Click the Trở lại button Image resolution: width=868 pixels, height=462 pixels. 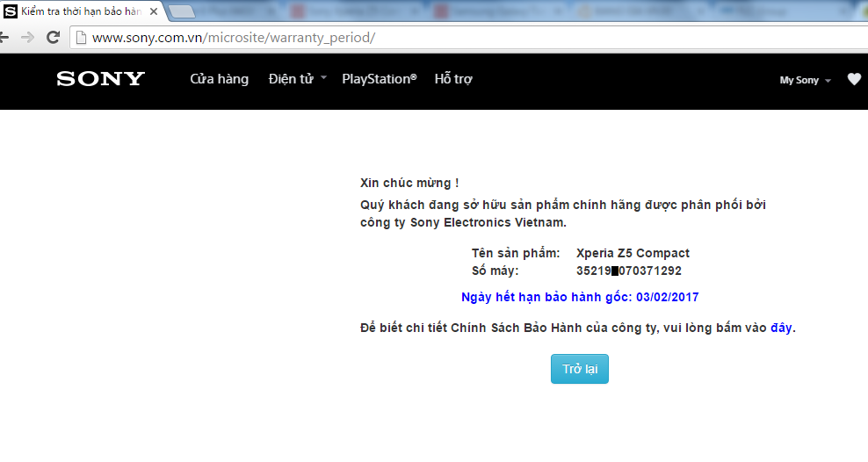coord(580,369)
